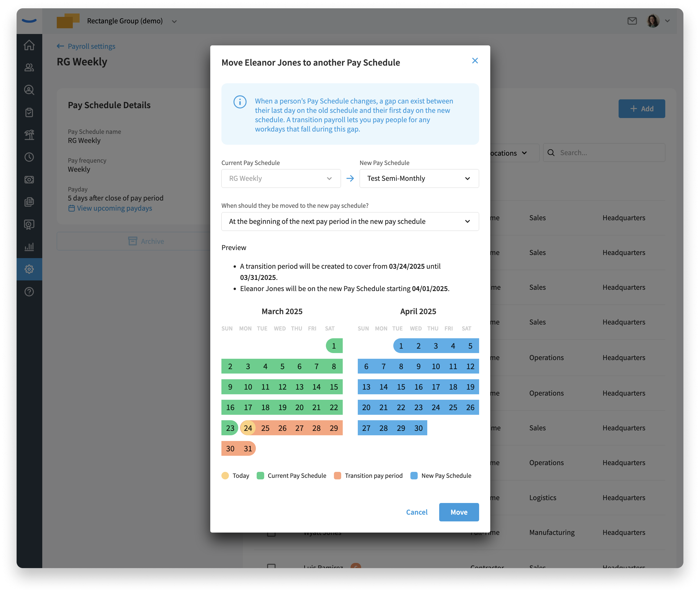
Task: Click the March 2025 month heading
Action: click(282, 311)
